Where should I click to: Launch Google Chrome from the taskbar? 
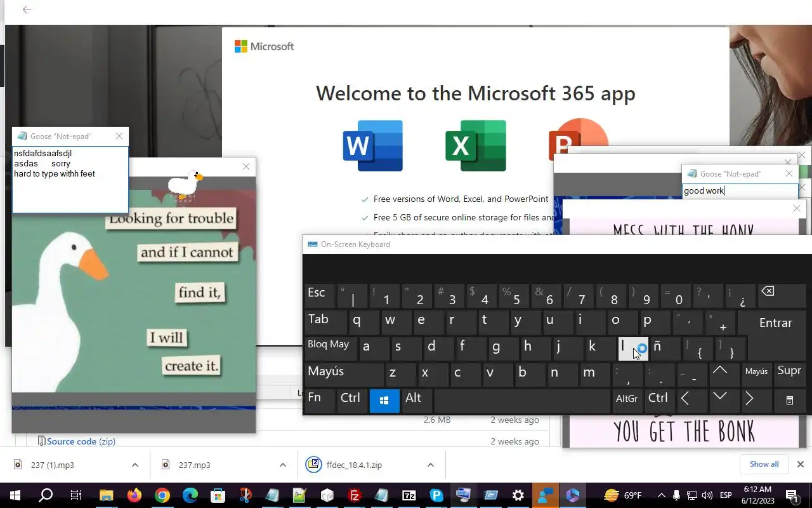coord(162,495)
